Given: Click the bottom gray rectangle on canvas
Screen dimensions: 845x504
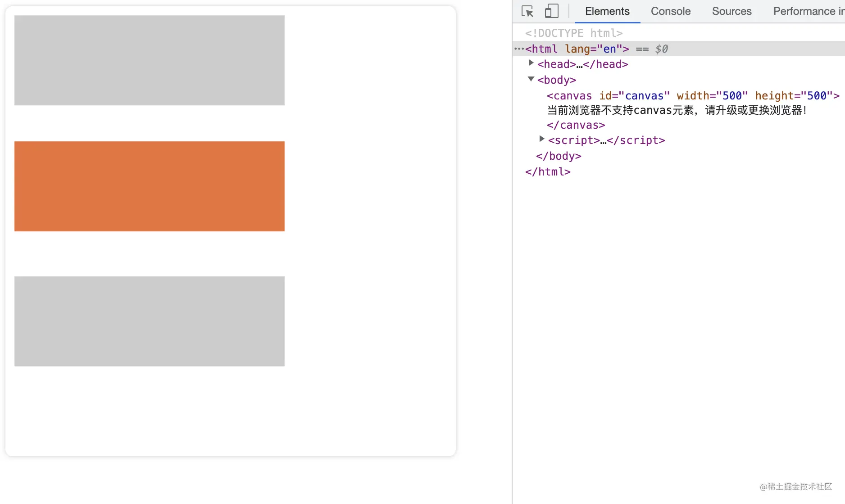Looking at the screenshot, I should [150, 321].
